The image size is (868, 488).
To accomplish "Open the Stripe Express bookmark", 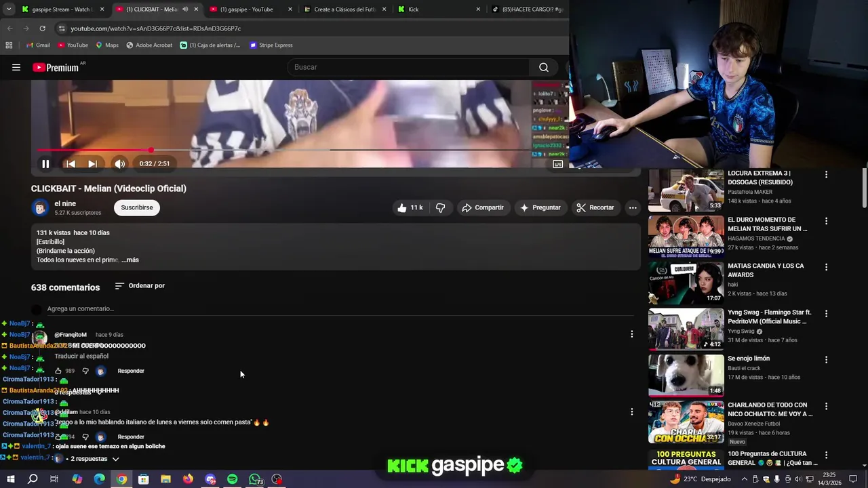I will [271, 45].
